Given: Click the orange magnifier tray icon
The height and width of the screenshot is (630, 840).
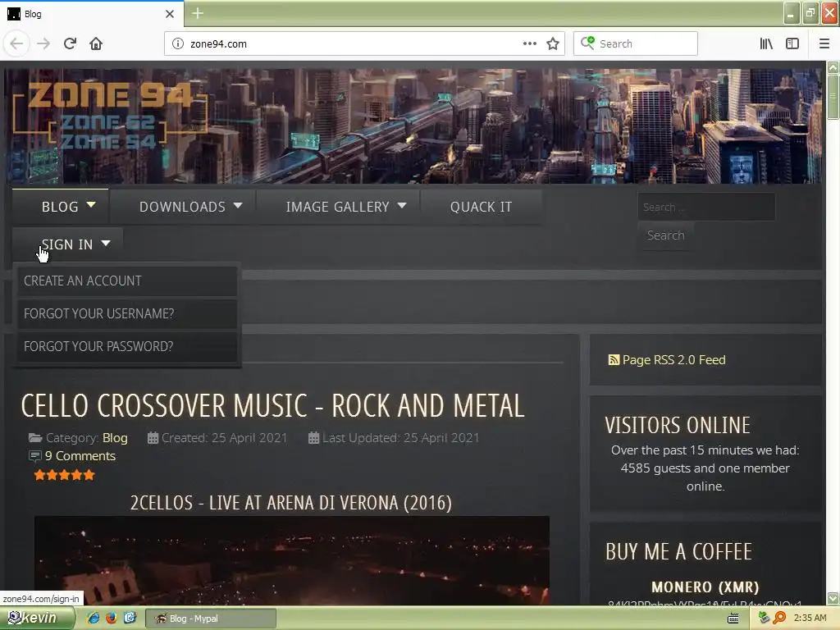Looking at the screenshot, I should pos(779,619).
